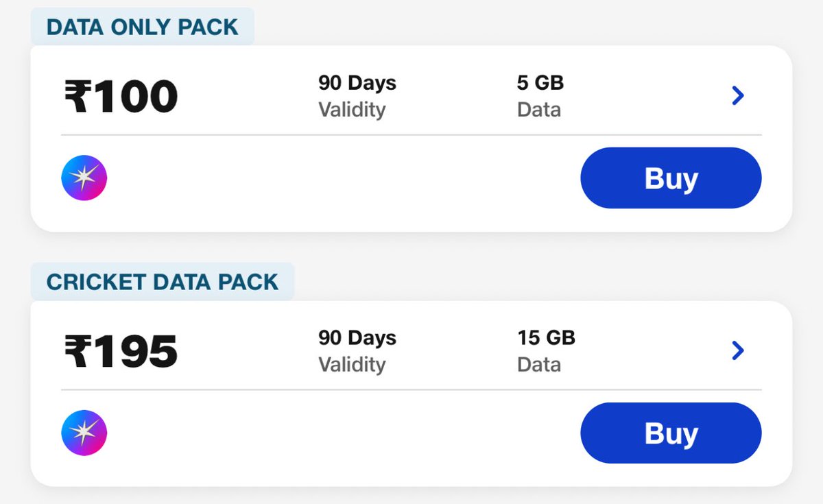Tap the star icon in the ₹195 pack
Image resolution: width=823 pixels, height=504 pixels.
pyautogui.click(x=84, y=433)
